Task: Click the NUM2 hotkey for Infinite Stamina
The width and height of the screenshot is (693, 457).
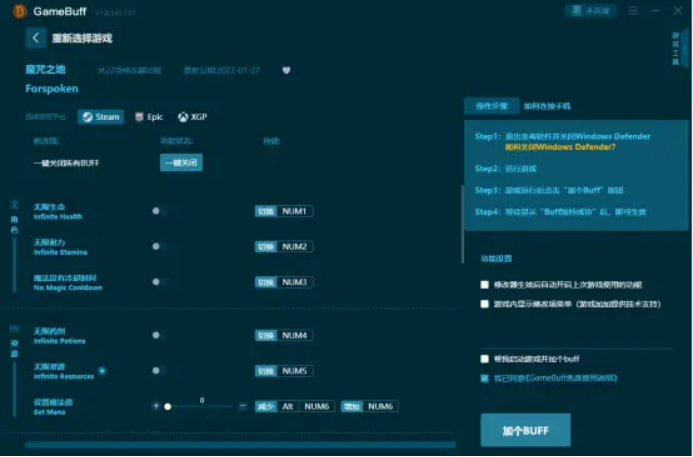Action: point(284,247)
